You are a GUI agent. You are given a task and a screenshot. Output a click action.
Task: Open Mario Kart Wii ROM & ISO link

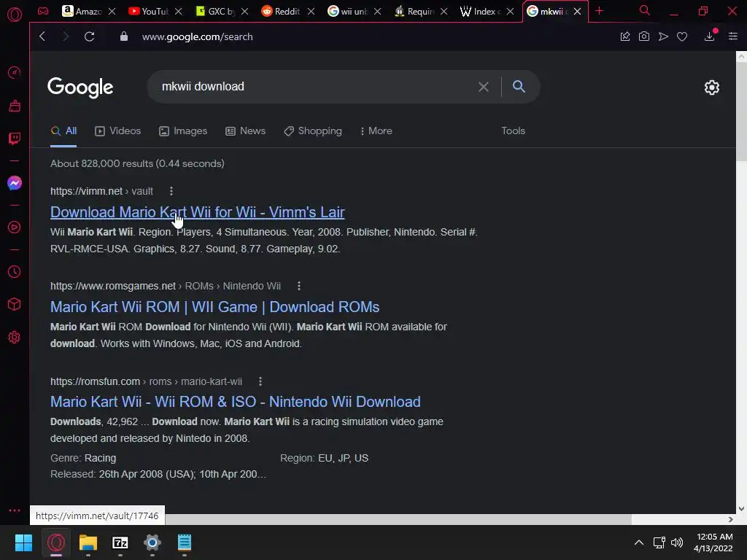tap(236, 402)
